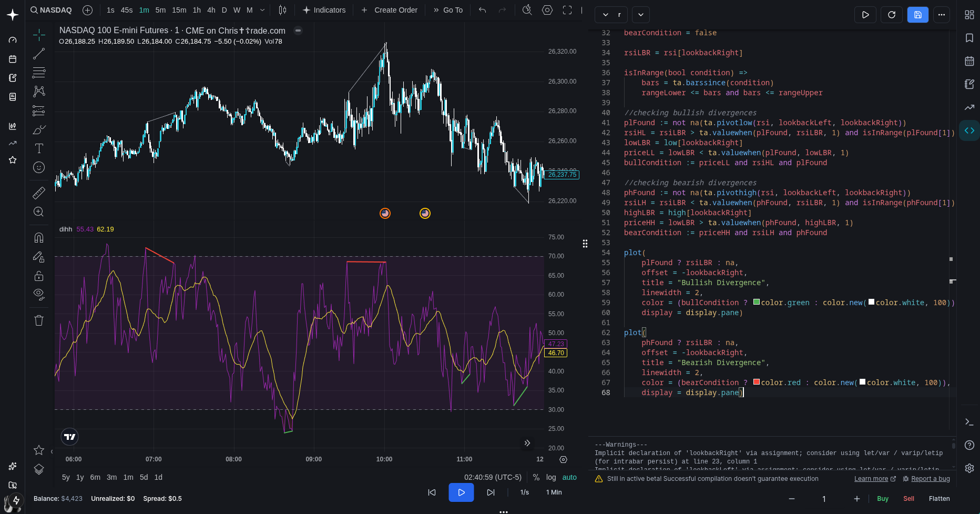Screen dimensions: 980x514
Task: Click the Buy button
Action: (x=882, y=499)
